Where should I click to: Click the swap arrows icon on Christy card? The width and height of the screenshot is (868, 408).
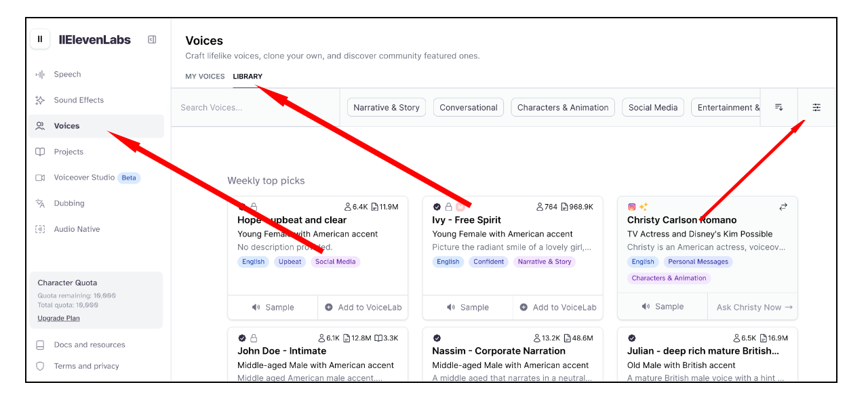783,207
